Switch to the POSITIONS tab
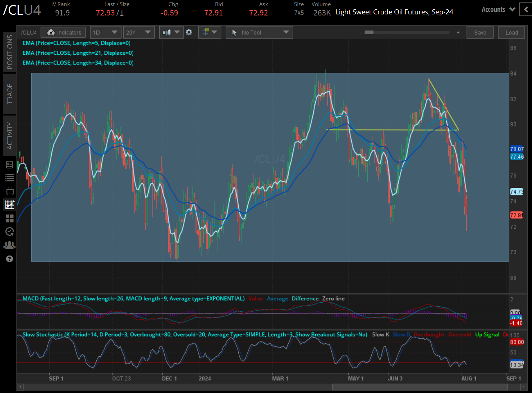The height and width of the screenshot is (393, 532). [10, 51]
